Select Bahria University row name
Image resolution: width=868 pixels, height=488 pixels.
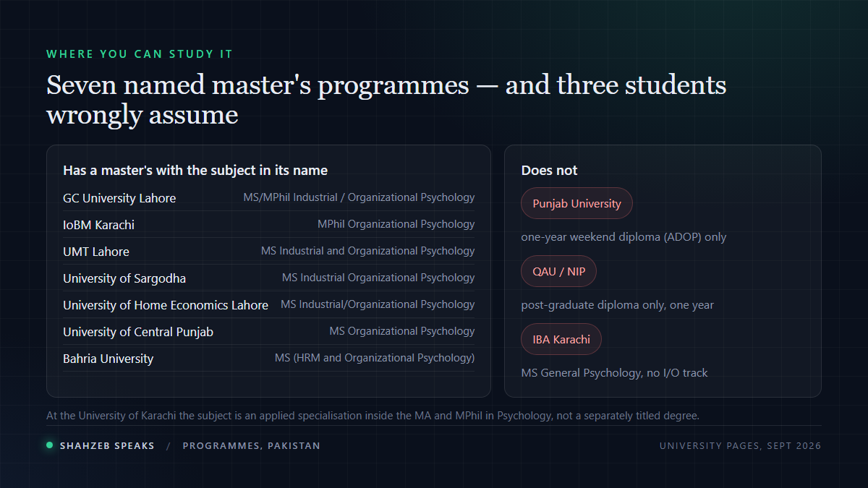pyautogui.click(x=108, y=359)
